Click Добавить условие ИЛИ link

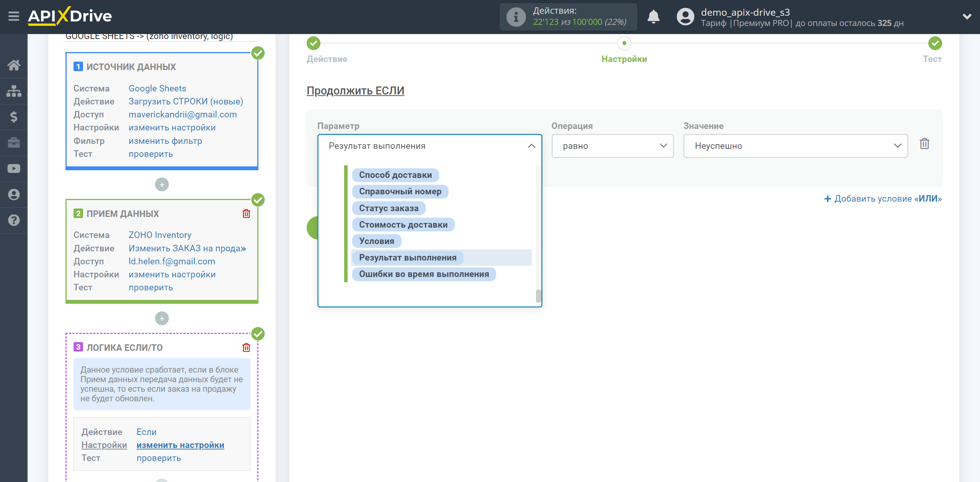coord(883,199)
